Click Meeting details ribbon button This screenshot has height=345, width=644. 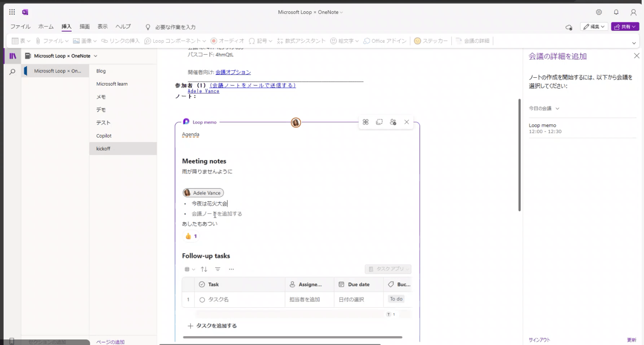tap(472, 41)
